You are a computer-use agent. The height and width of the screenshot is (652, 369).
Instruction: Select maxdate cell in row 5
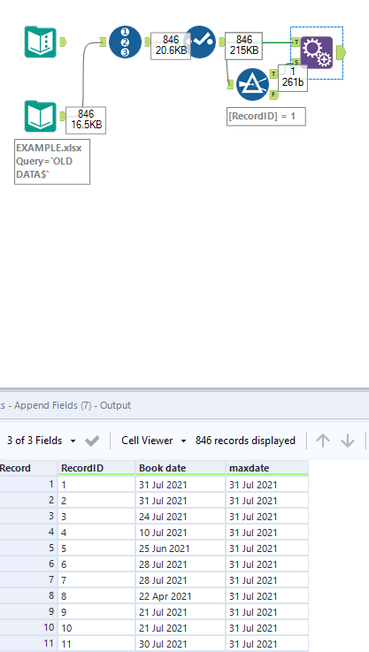(267, 548)
